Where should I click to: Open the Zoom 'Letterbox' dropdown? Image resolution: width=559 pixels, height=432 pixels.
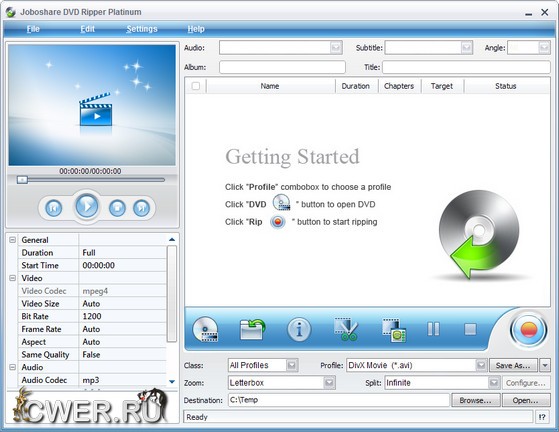(x=329, y=383)
